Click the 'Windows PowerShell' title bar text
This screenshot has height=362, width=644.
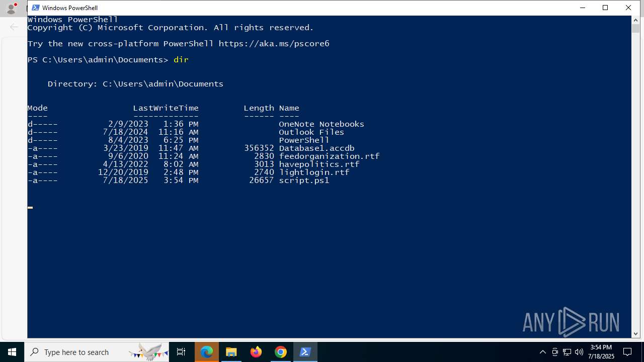(70, 8)
